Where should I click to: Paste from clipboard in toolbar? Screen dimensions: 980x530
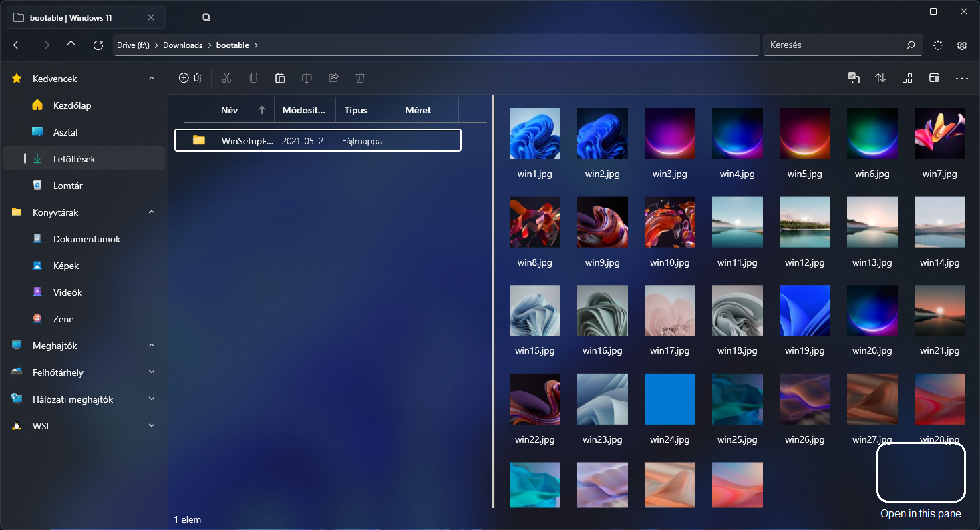280,78
